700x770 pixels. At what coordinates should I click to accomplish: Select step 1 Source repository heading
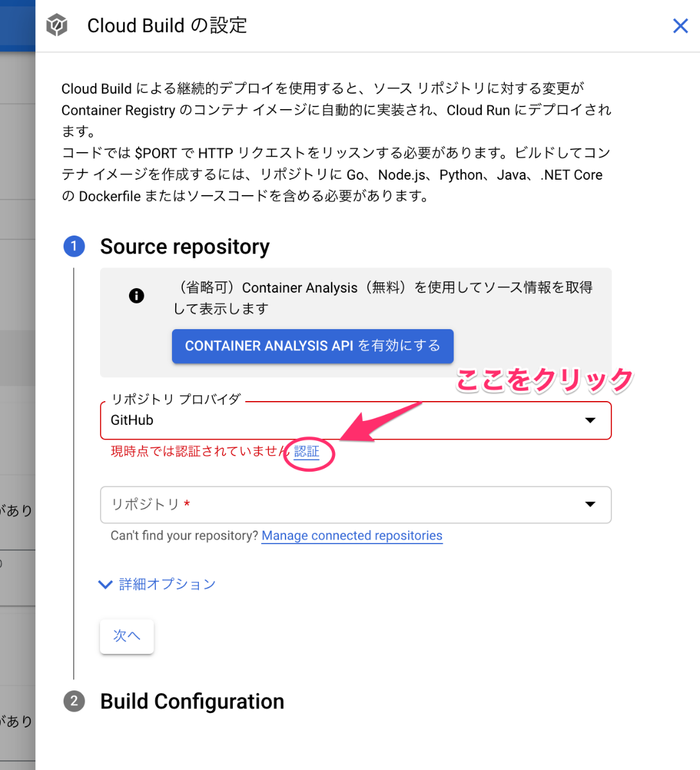pos(185,246)
